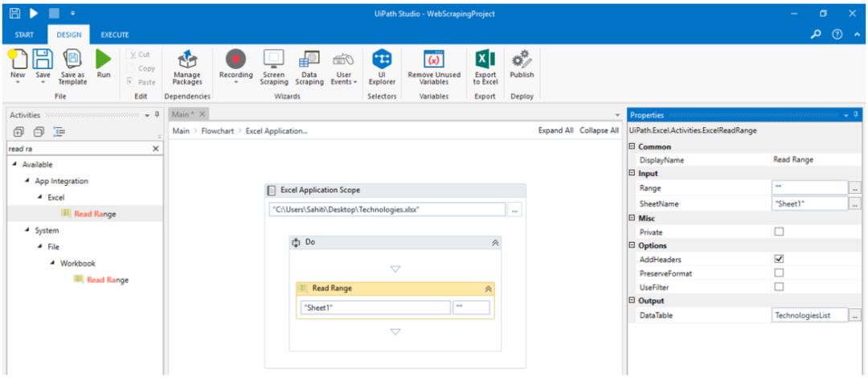Expand all activities tree icon

tap(18, 132)
